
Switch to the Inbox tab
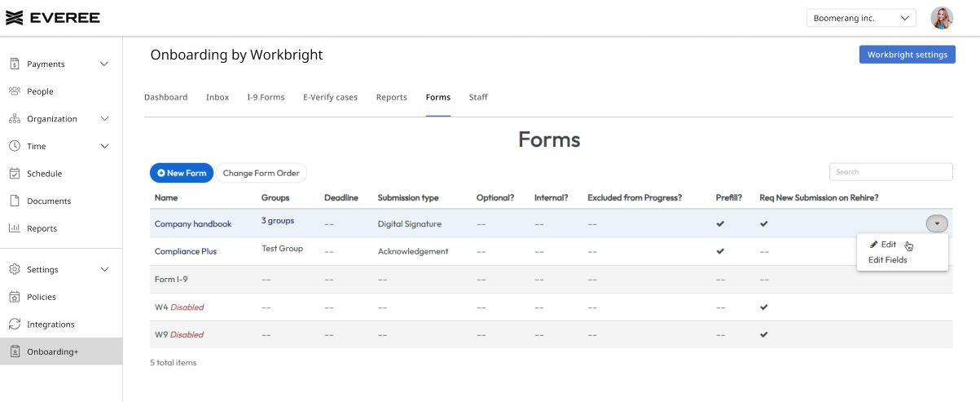(x=218, y=97)
